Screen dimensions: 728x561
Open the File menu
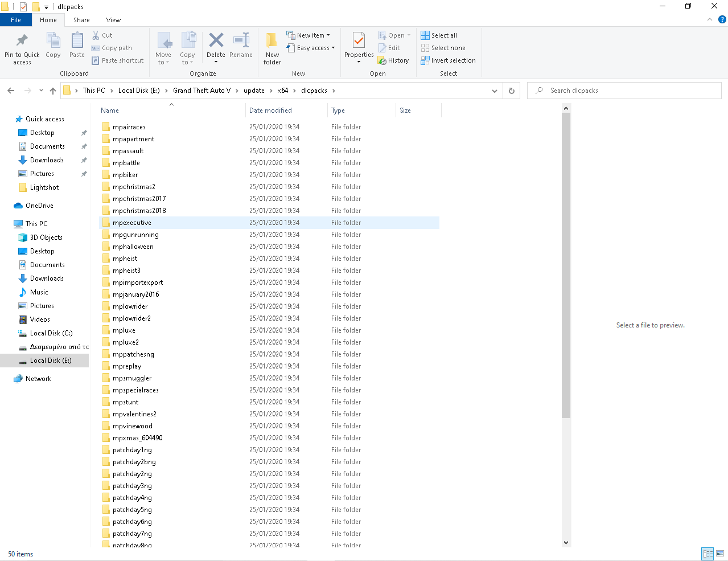[x=16, y=20]
